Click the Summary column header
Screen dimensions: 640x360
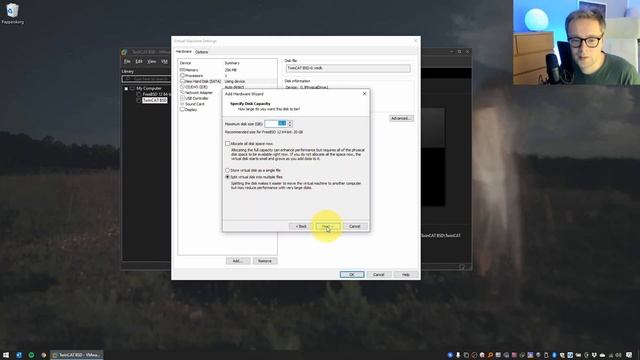click(232, 63)
